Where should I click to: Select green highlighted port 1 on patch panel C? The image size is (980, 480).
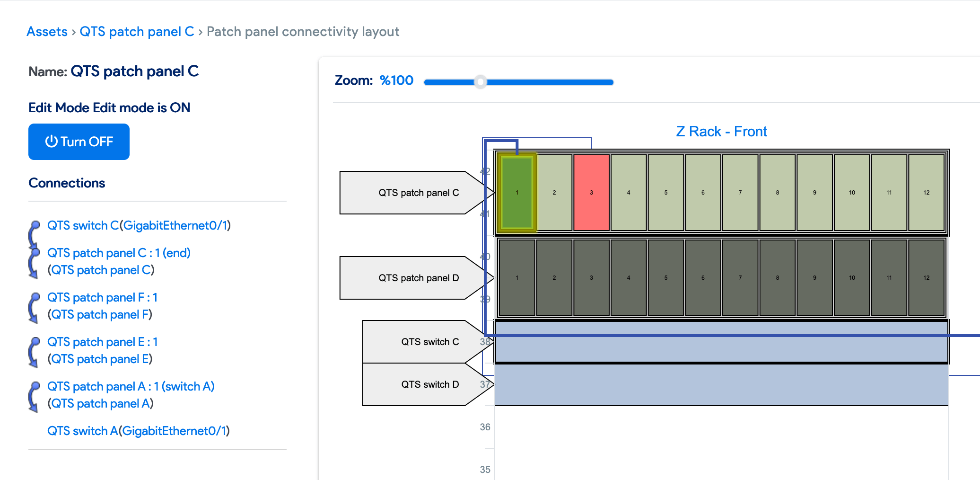(517, 192)
